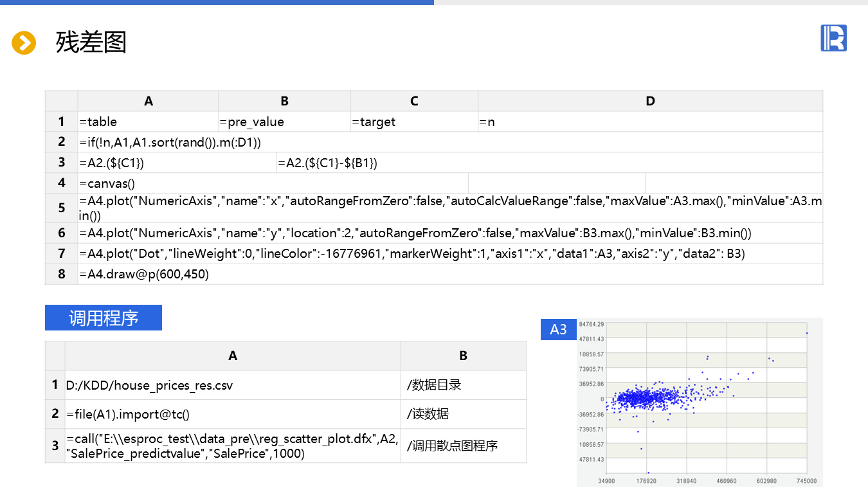Viewport: 868px width, 488px height.
Task: Click the blue R logo icon
Action: point(833,38)
